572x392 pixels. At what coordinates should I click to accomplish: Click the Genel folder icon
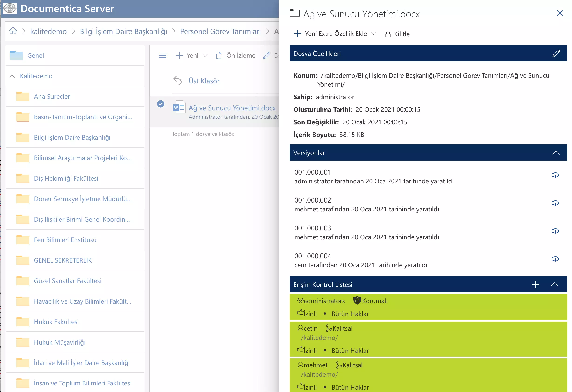[x=16, y=55]
